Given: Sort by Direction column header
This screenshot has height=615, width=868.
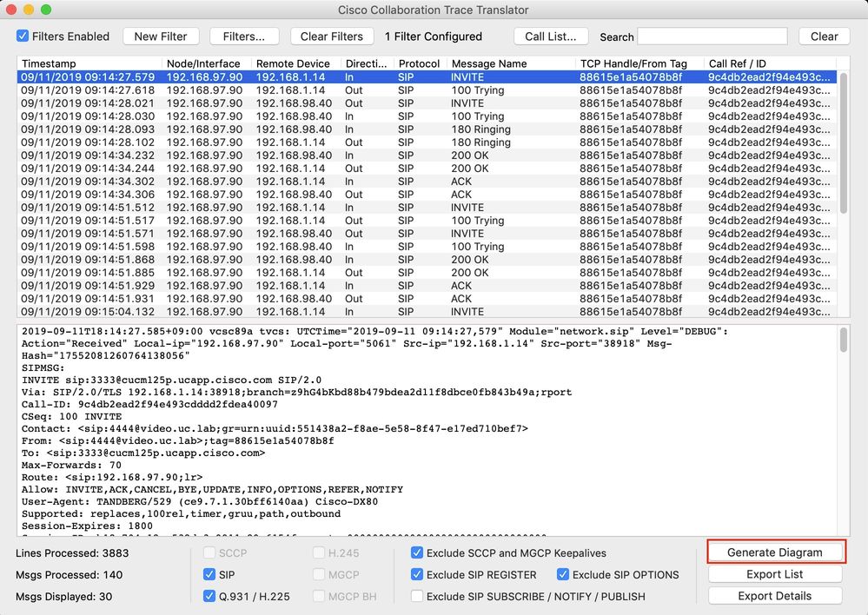Looking at the screenshot, I should tap(367, 63).
